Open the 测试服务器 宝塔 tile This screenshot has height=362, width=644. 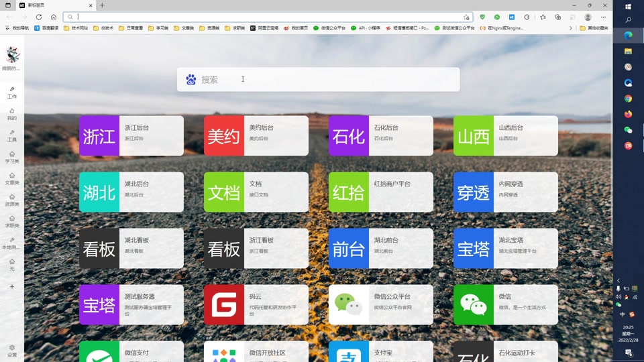(x=131, y=304)
